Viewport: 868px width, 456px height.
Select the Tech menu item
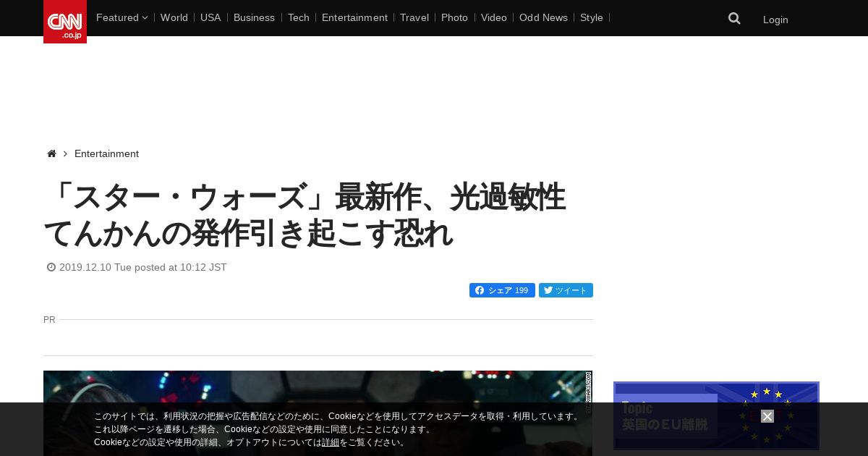click(x=298, y=17)
